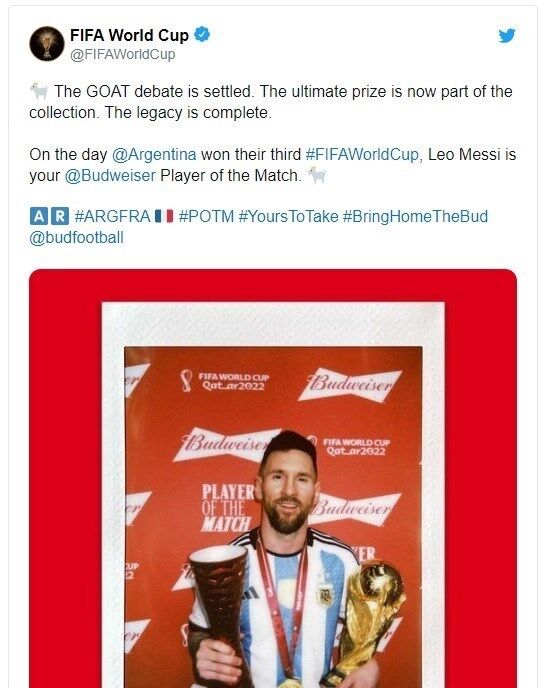Click the @FIFAWorldCup handle
The image size is (541, 688).
pos(123,54)
